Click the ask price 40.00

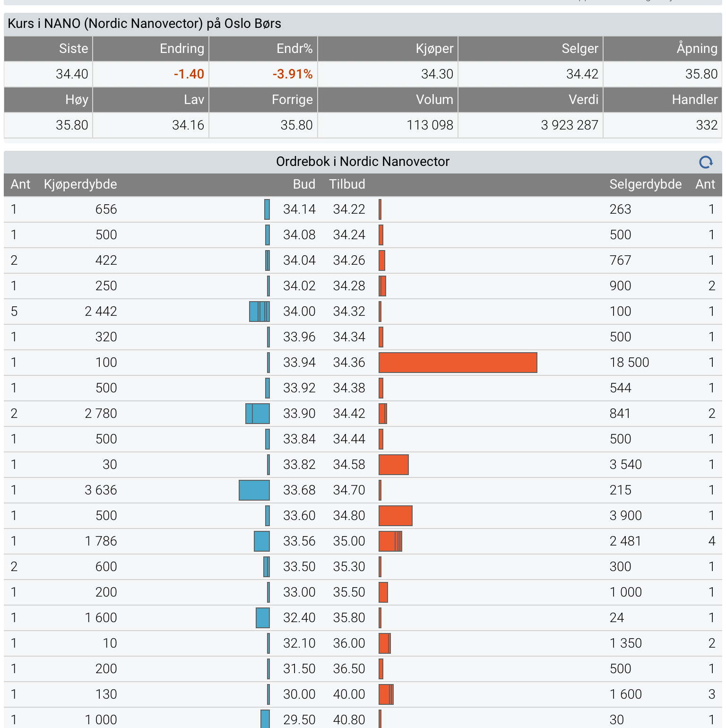pyautogui.click(x=349, y=694)
